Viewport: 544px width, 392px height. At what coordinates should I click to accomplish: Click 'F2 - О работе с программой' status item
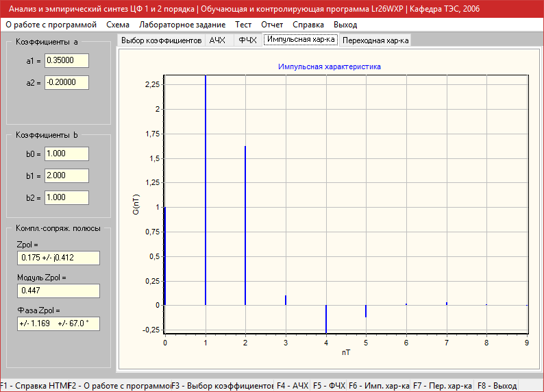(120, 386)
